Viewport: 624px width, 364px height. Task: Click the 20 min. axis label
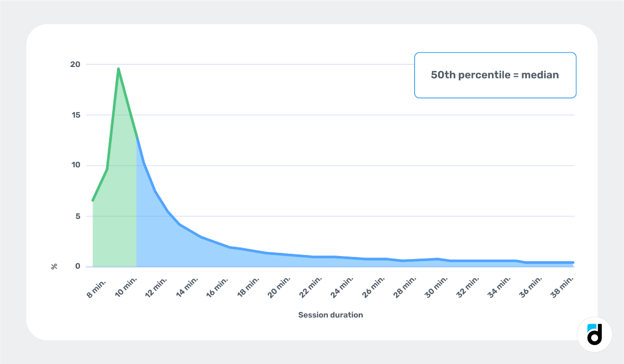279,288
